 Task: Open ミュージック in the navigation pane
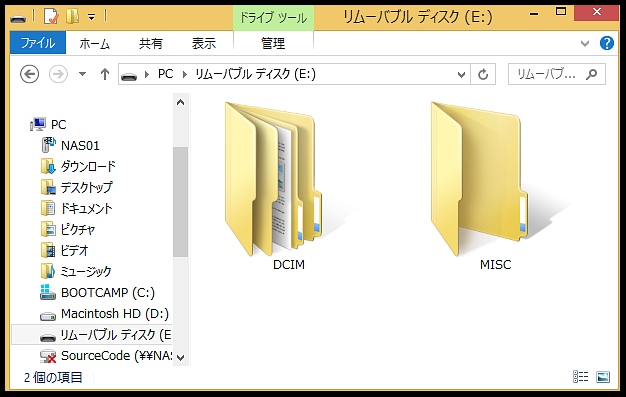[86, 272]
